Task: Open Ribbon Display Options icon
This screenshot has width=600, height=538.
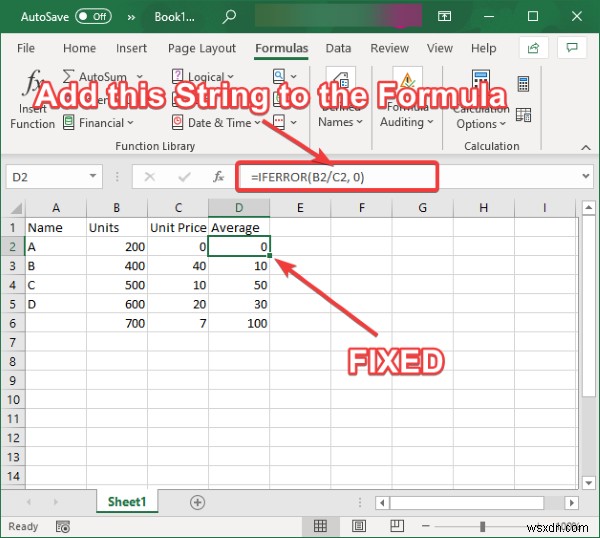Action: pos(444,16)
